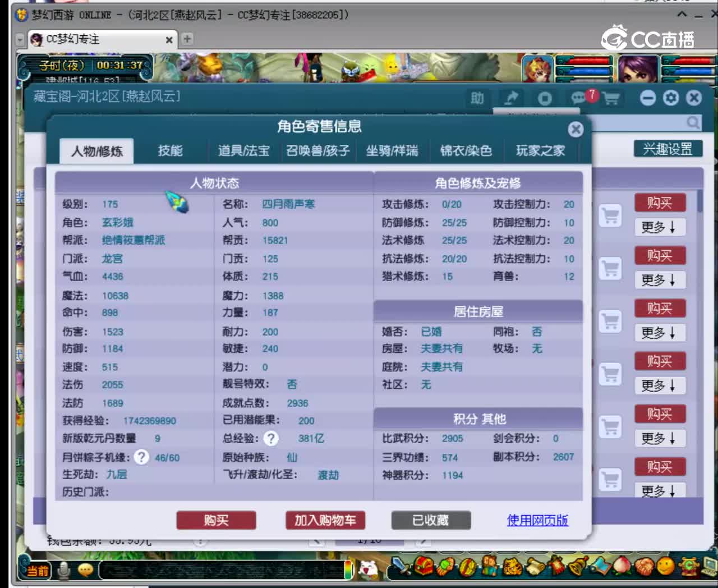
Task: Click the white bear emoticon icon
Action: (369, 569)
